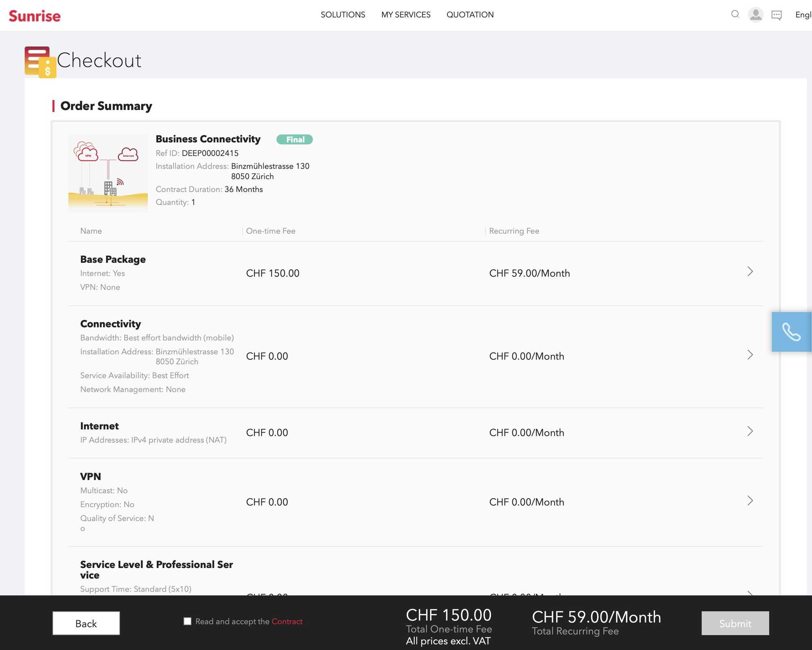Viewport: 812px width, 650px height.
Task: Expand the Internet row chevron
Action: pyautogui.click(x=750, y=431)
